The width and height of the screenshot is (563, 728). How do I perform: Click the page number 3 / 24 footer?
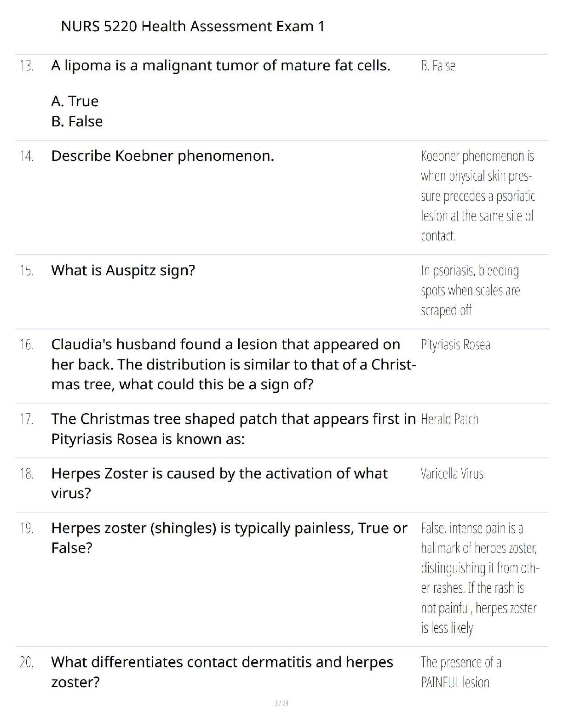click(x=281, y=703)
